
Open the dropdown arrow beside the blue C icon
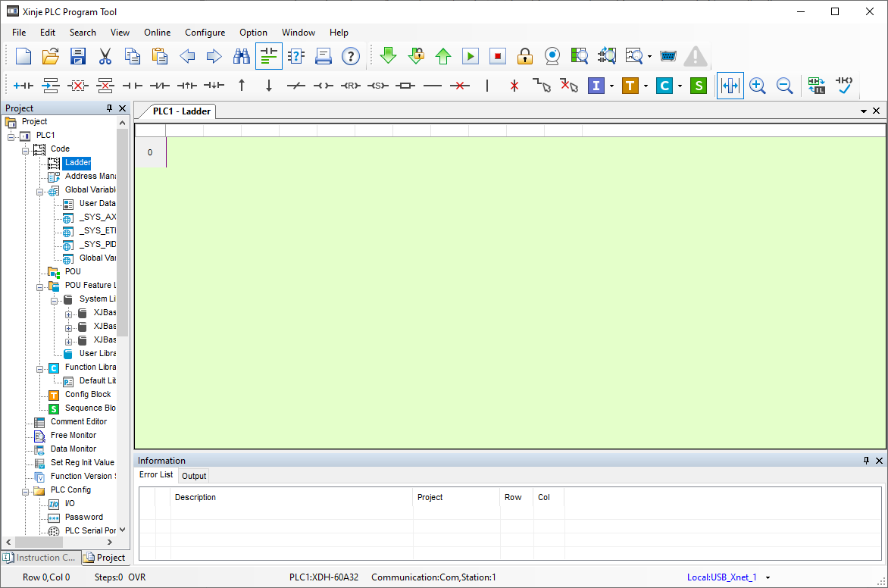[x=680, y=86]
